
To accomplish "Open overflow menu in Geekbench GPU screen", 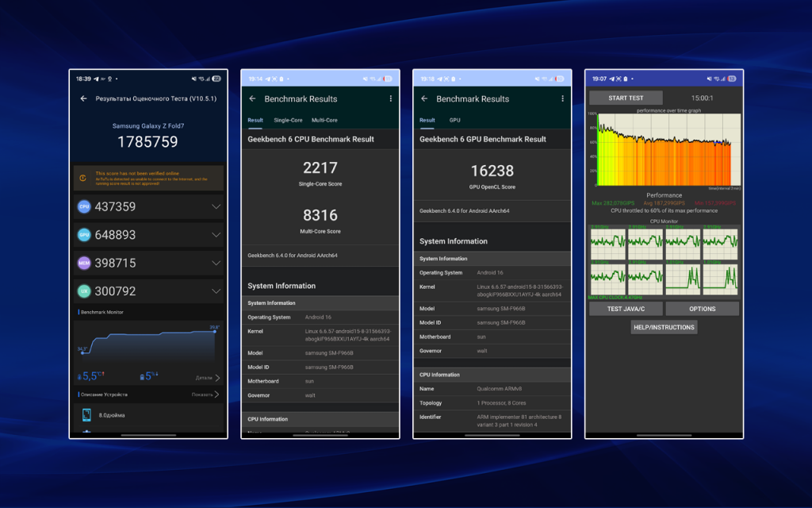I will 562,98.
